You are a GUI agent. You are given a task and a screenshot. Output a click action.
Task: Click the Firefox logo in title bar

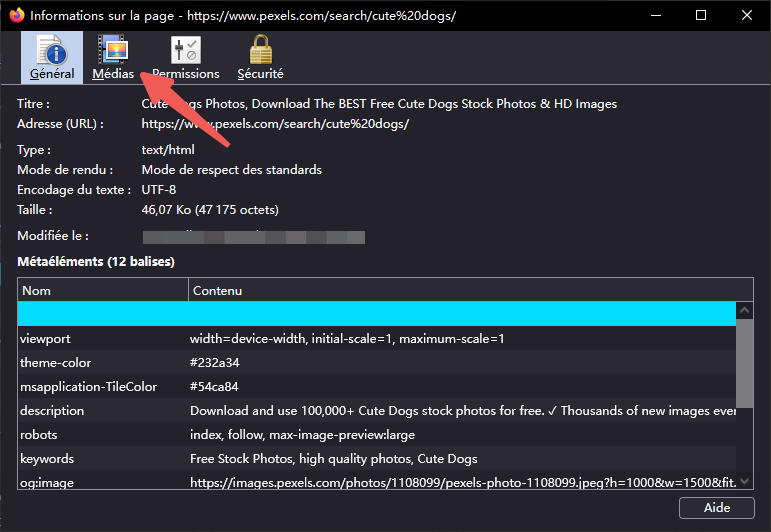(16, 15)
